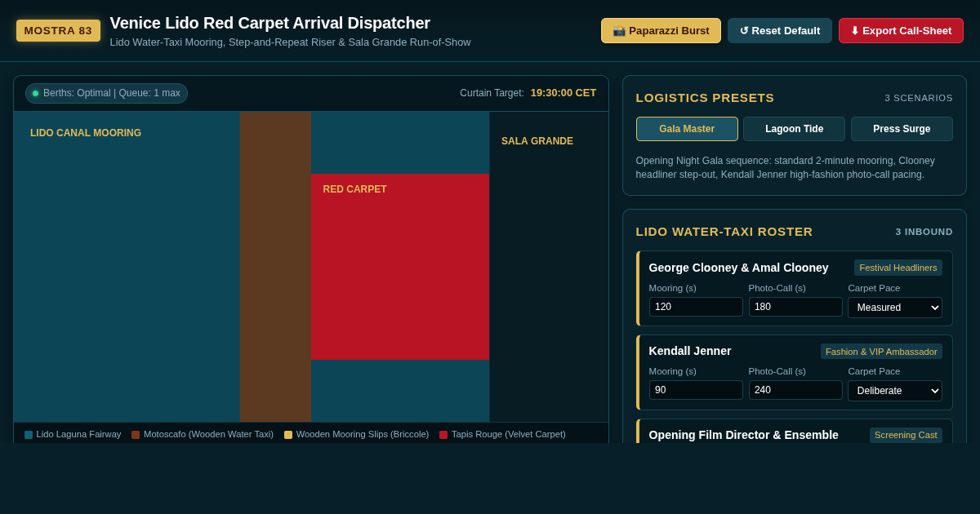Click the MOSTRA 83 badge
The height and width of the screenshot is (514, 980).
point(58,31)
